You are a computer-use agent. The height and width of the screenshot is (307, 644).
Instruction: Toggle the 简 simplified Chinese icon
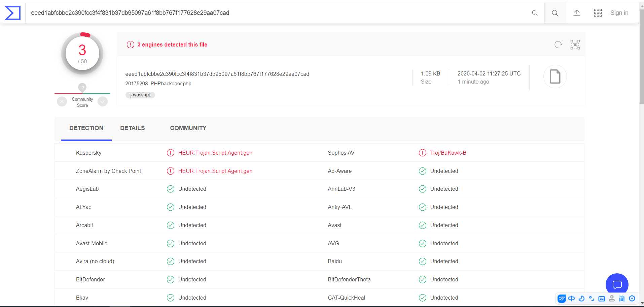click(x=622, y=299)
